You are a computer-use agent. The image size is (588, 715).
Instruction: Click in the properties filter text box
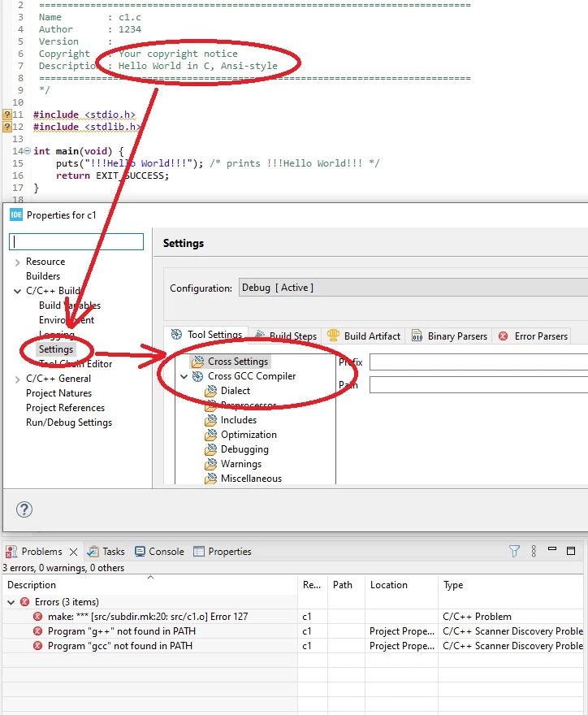[x=76, y=241]
